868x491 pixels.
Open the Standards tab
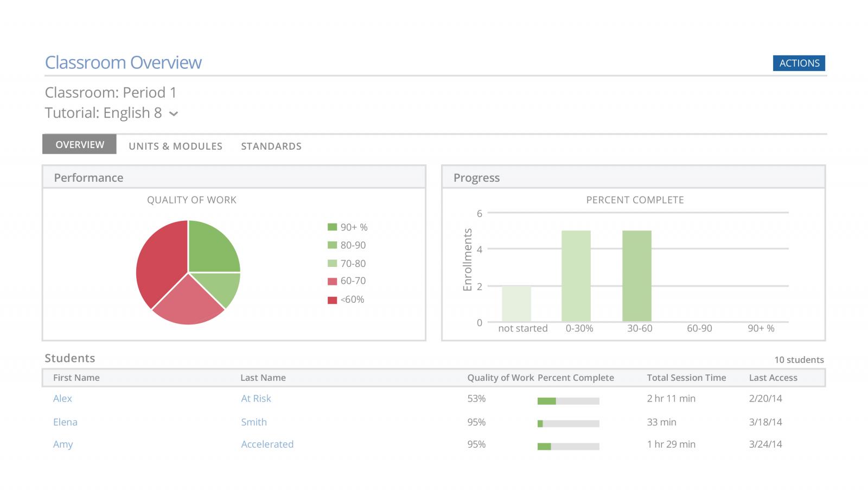tap(271, 146)
